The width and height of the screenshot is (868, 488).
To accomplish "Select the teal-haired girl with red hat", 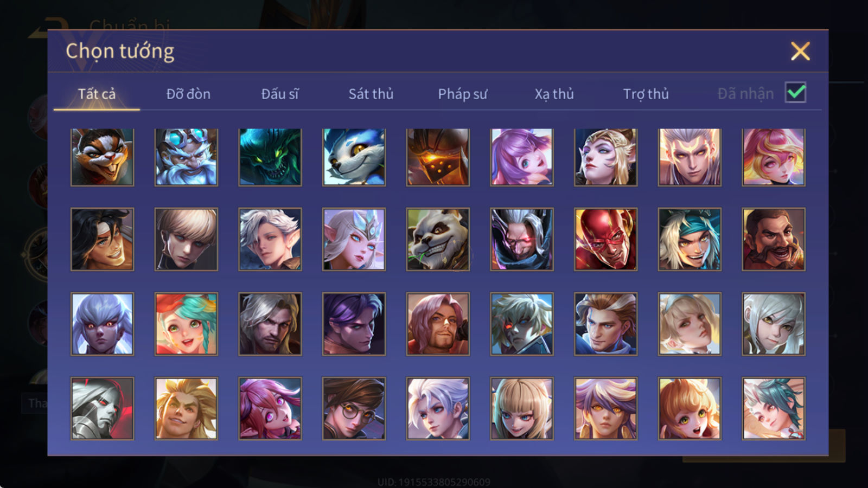I will coord(186,324).
